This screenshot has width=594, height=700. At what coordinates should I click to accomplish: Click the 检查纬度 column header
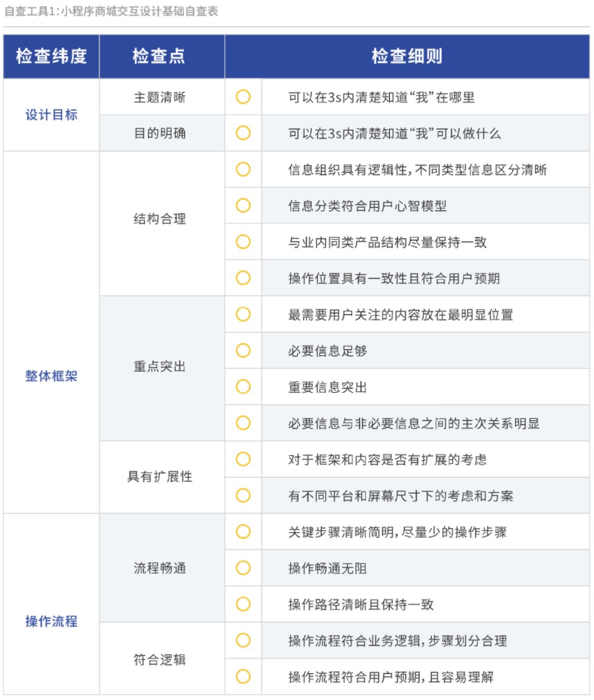click(51, 56)
